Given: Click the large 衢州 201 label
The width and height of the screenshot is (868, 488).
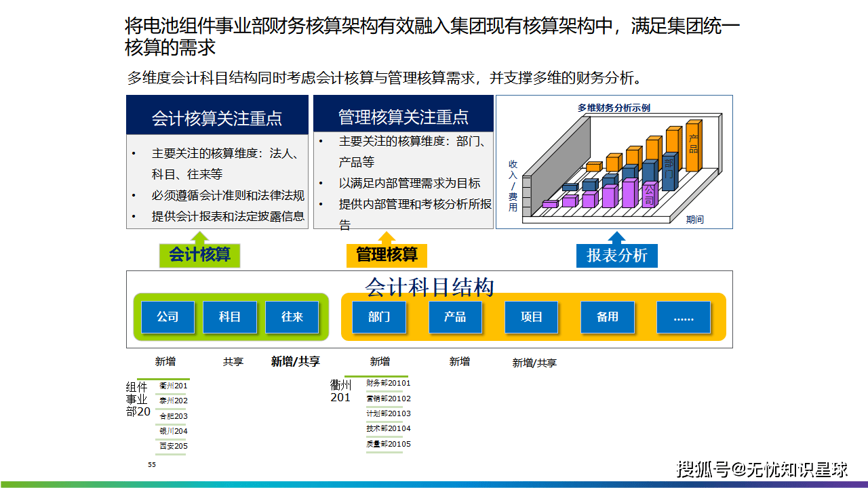Looking at the screenshot, I should click(x=341, y=391).
